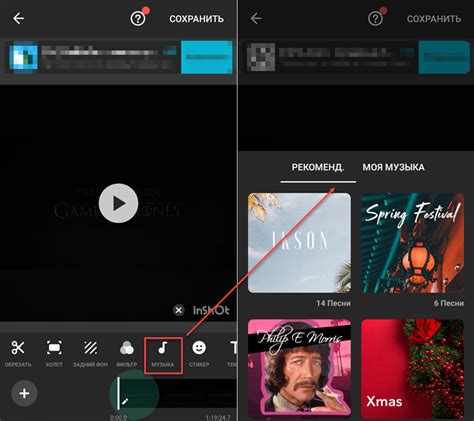Open the IKSON music album
The width and height of the screenshot is (474, 421).
tap(299, 243)
